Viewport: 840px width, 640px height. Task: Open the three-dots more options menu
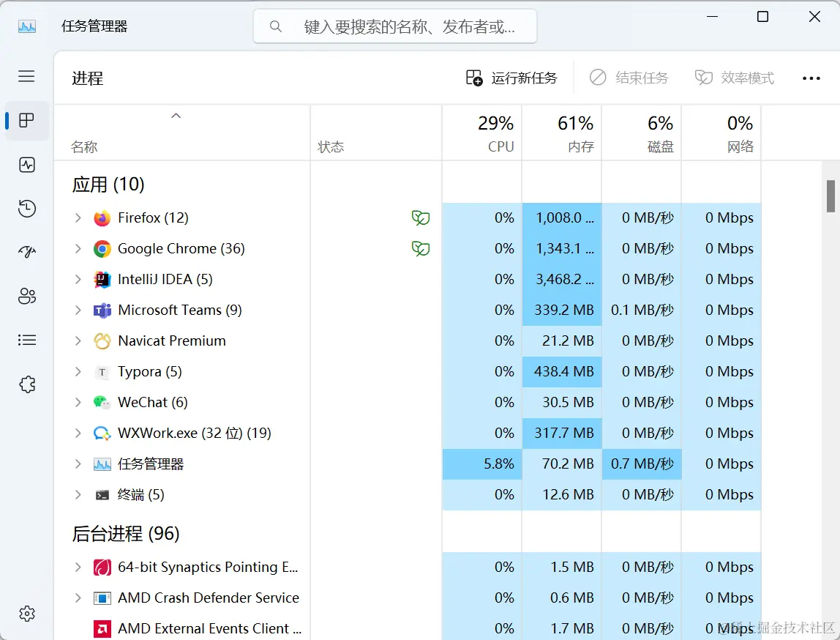(x=811, y=78)
